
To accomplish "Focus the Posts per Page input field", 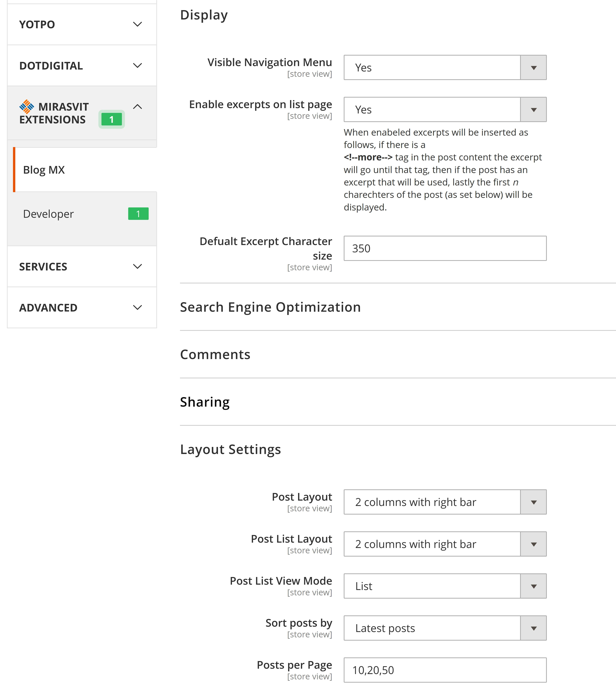I will 445,670.
